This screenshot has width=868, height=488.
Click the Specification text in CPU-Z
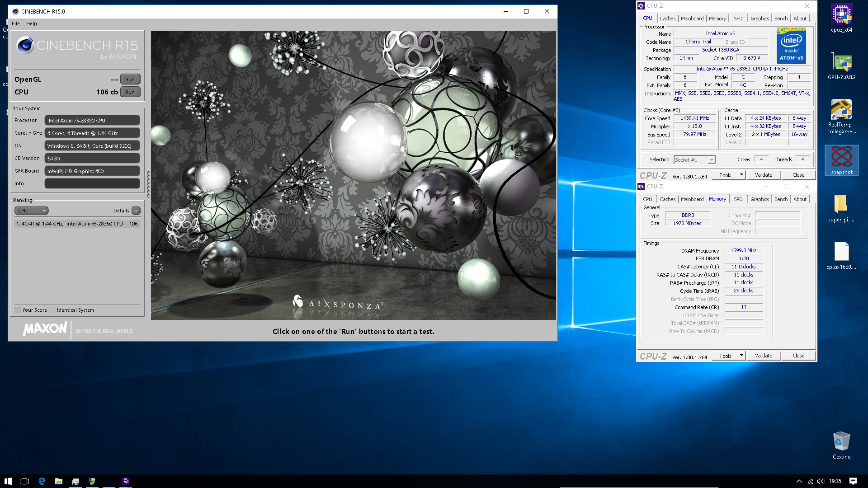(741, 69)
